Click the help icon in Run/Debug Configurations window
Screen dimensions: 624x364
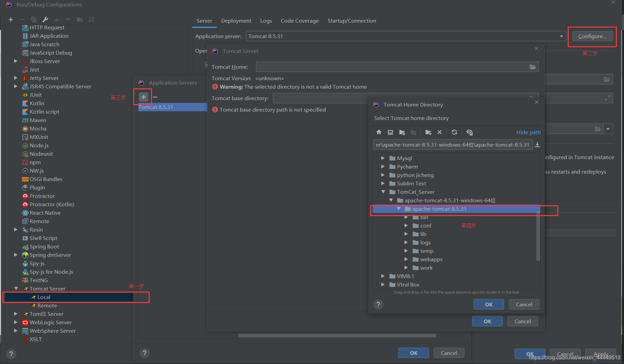[11, 354]
